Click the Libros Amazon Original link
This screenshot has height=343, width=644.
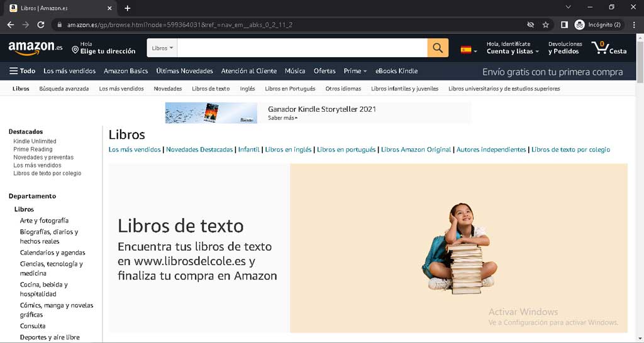(x=416, y=150)
